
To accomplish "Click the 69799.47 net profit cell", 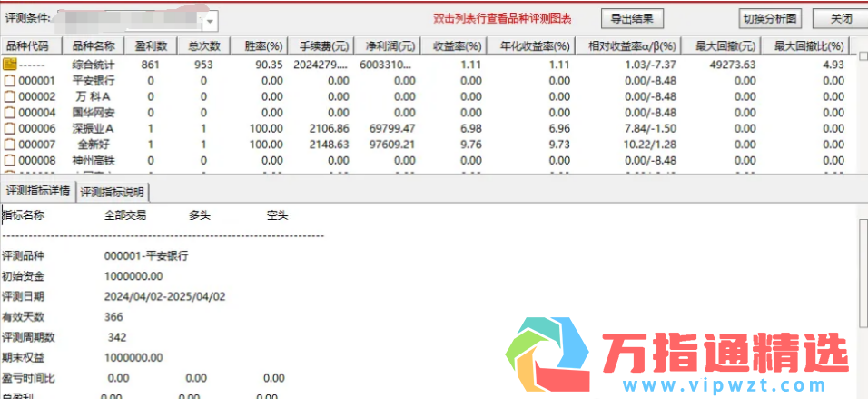I will 392,128.
